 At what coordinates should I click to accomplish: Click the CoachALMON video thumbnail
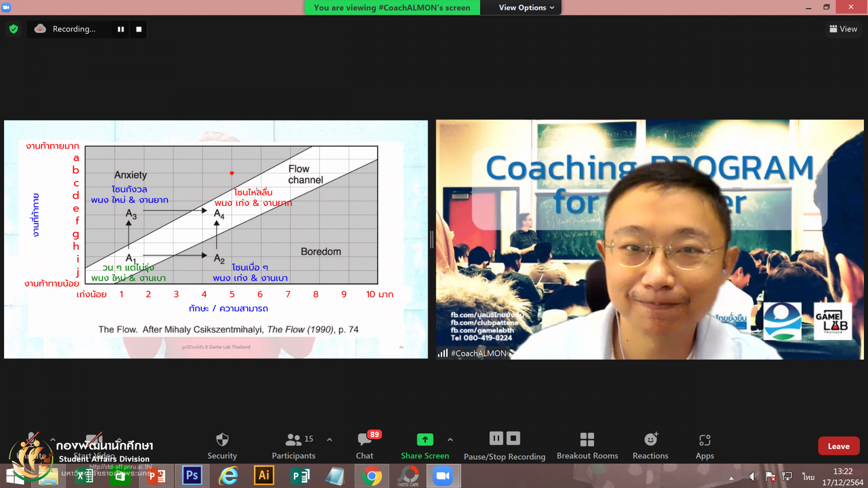[649, 239]
